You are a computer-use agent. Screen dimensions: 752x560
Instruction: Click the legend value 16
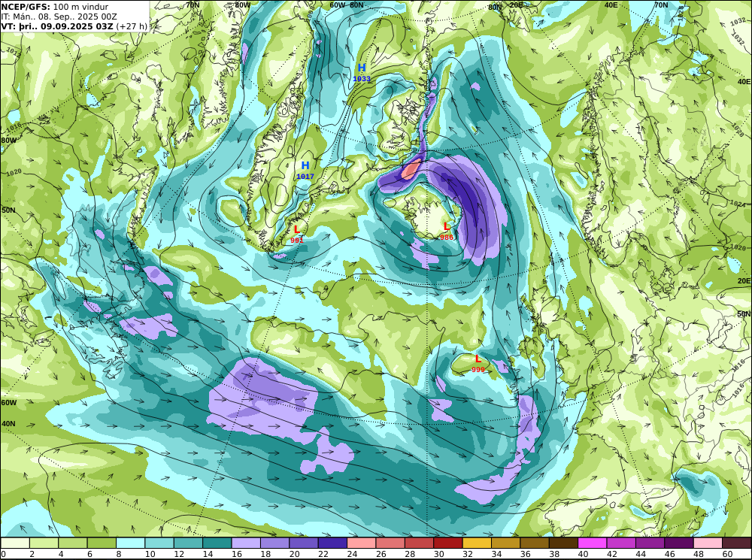point(235,554)
